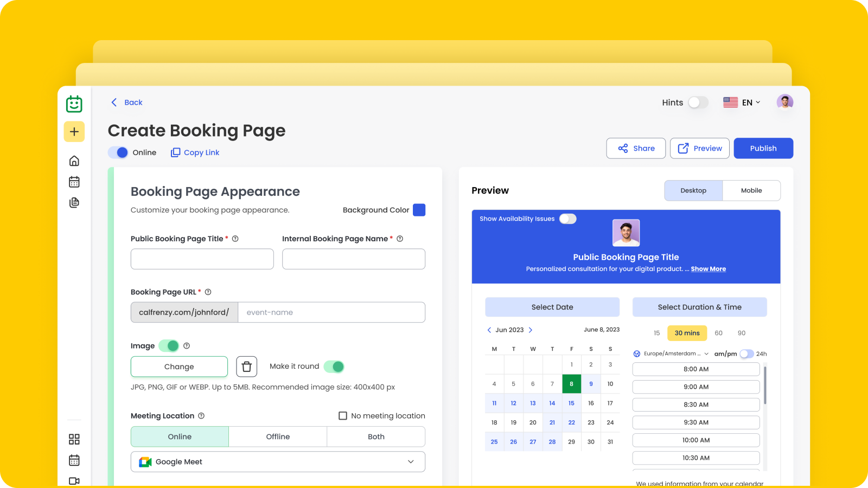This screenshot has width=868, height=488.
Task: Open the Europe/Amsterdam timezone dropdown
Action: tap(671, 354)
